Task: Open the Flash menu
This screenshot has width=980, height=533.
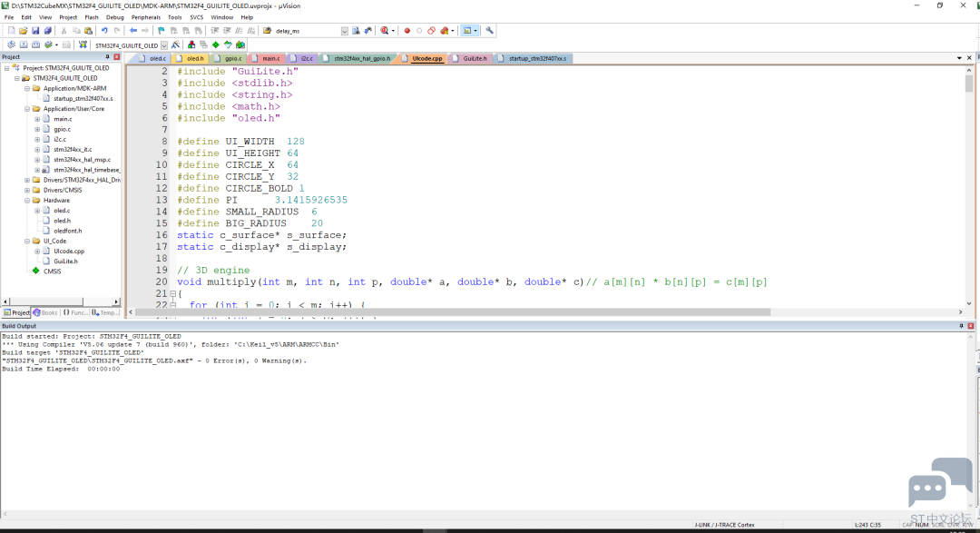Action: tap(92, 17)
